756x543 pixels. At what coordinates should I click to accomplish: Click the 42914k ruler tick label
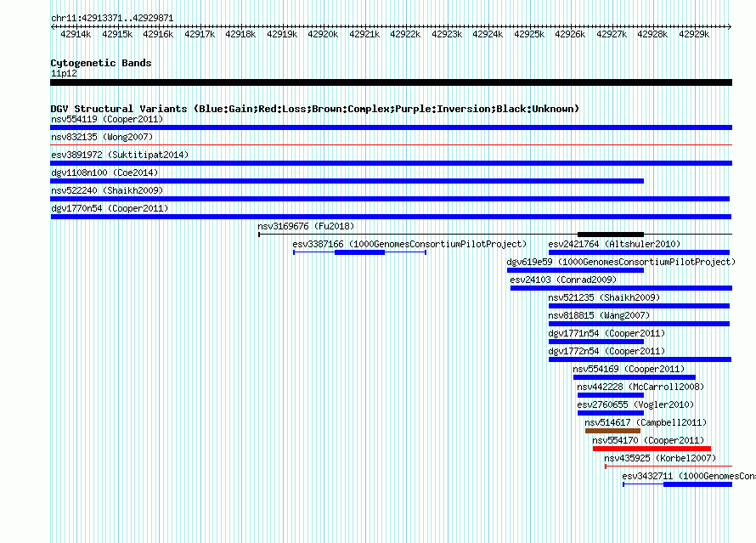[76, 34]
